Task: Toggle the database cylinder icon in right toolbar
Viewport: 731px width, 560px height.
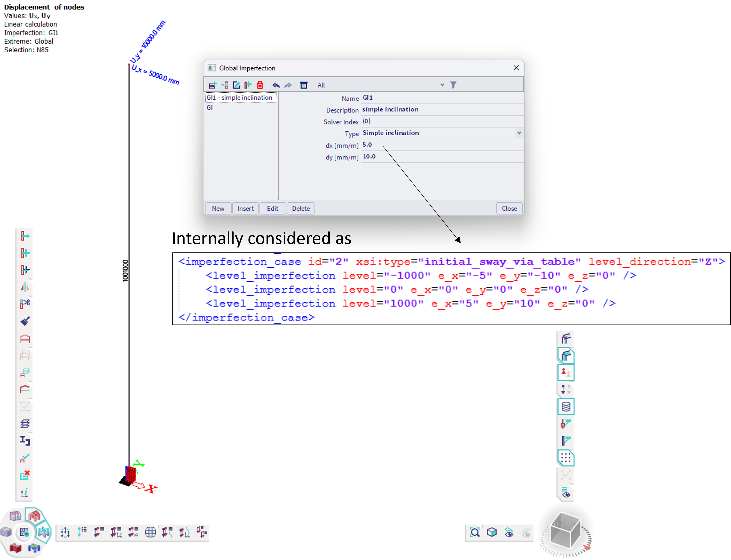Action: 566,407
